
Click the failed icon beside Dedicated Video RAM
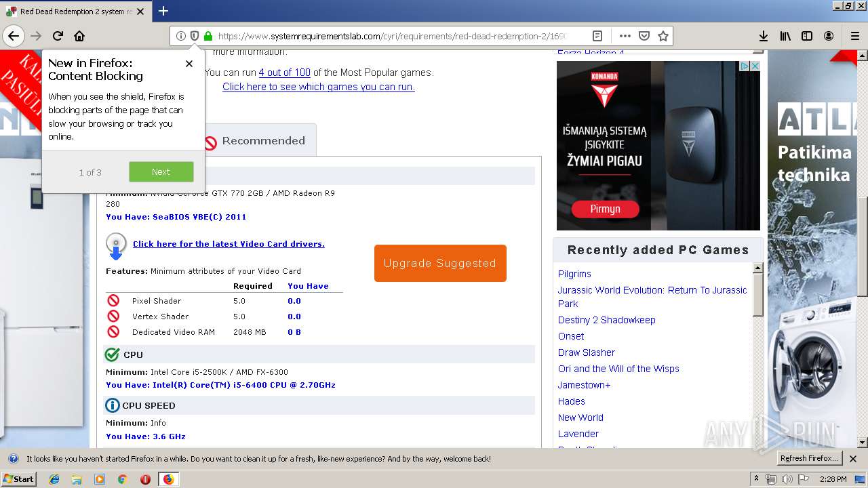point(113,331)
